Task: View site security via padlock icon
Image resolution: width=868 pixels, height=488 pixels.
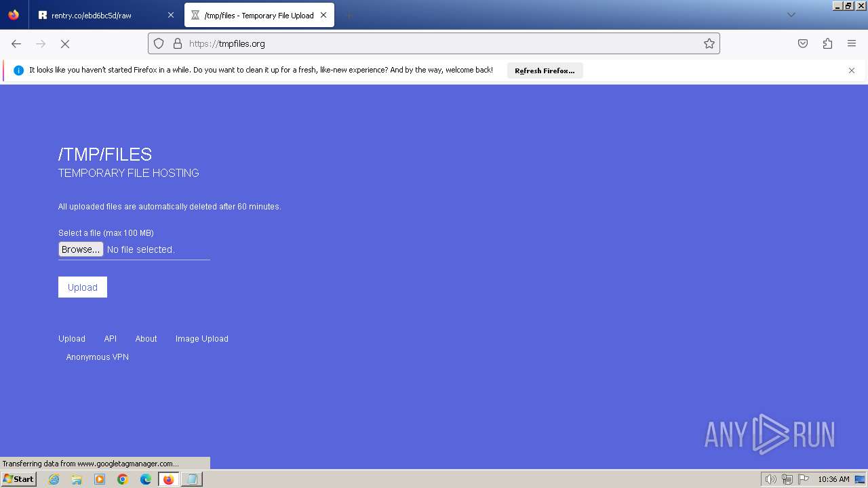Action: pos(178,43)
